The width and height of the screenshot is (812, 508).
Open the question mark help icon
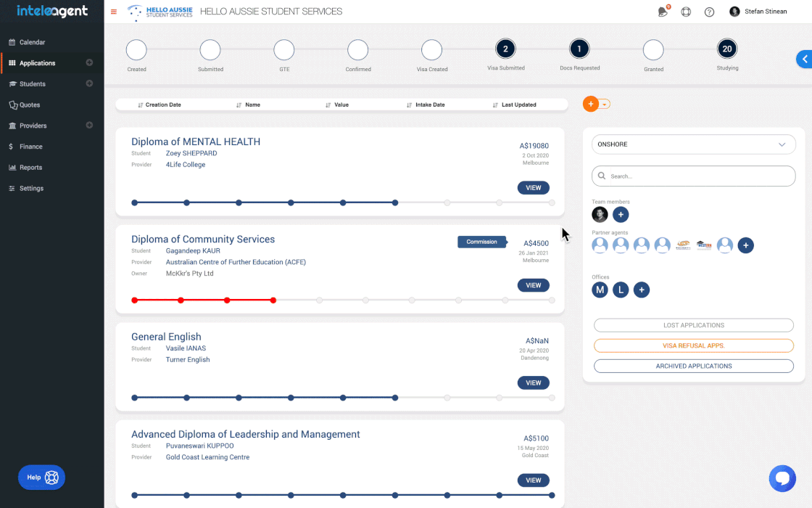709,12
